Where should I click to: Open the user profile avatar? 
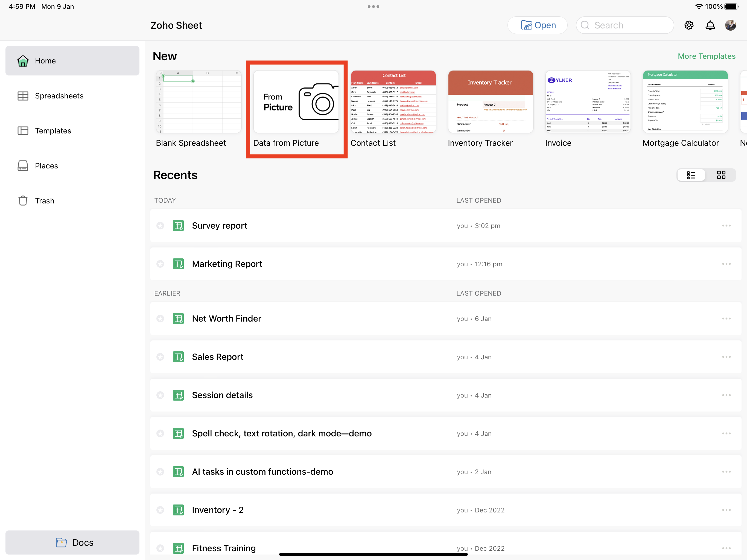coord(730,25)
